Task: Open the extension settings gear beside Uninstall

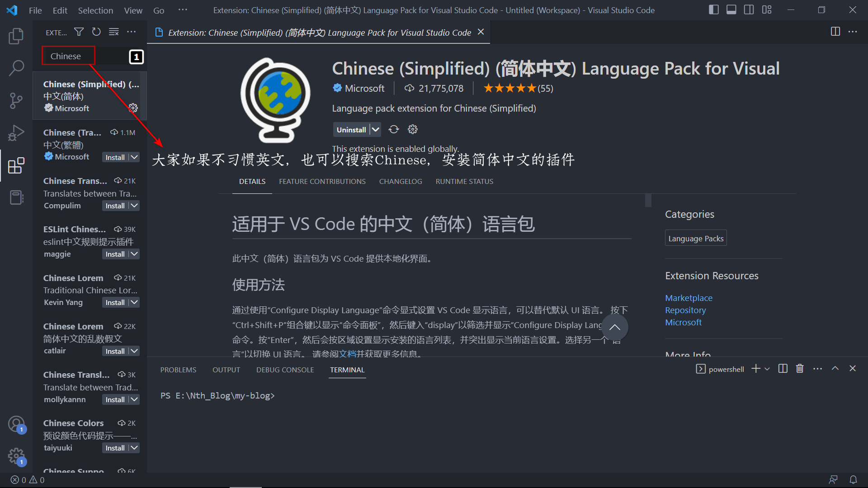Action: pyautogui.click(x=412, y=130)
